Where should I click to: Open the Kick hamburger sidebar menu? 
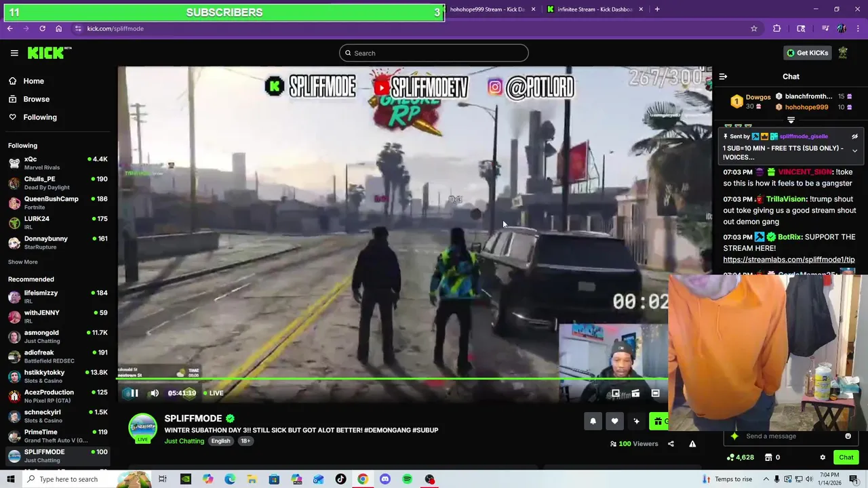(14, 53)
